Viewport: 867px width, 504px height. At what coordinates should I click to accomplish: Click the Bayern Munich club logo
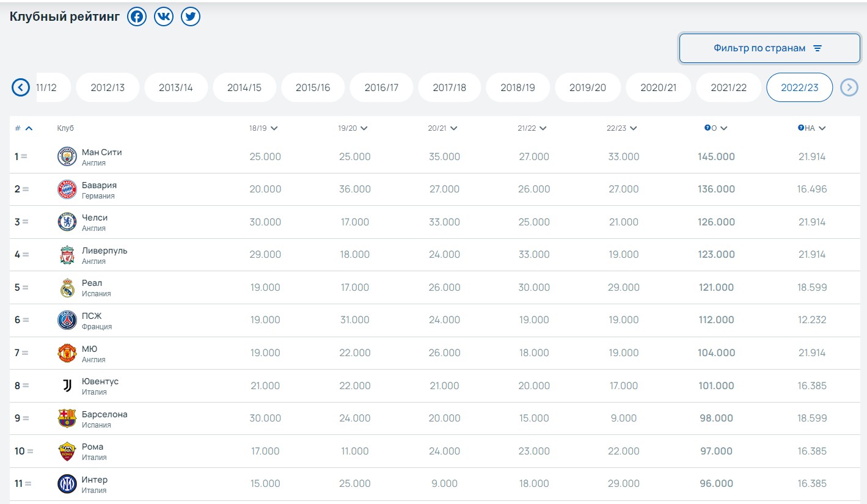(x=67, y=189)
